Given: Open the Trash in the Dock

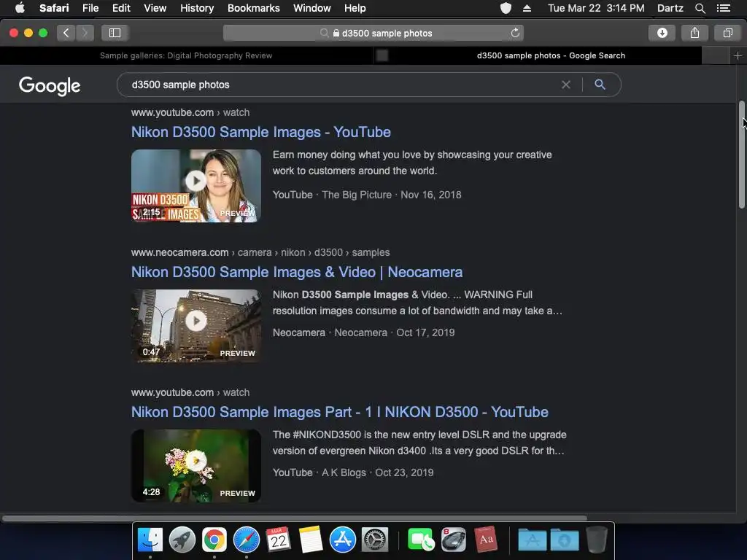Looking at the screenshot, I should pyautogui.click(x=597, y=540).
